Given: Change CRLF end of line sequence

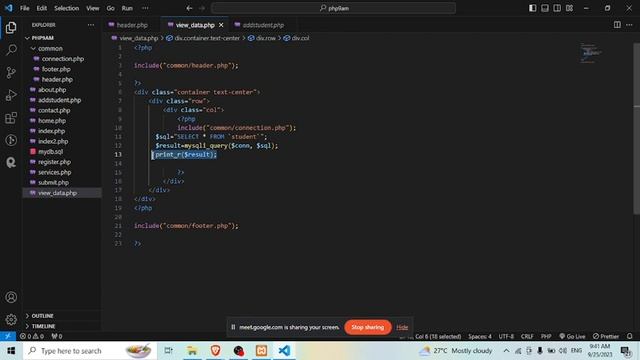Looking at the screenshot, I should point(527,336).
